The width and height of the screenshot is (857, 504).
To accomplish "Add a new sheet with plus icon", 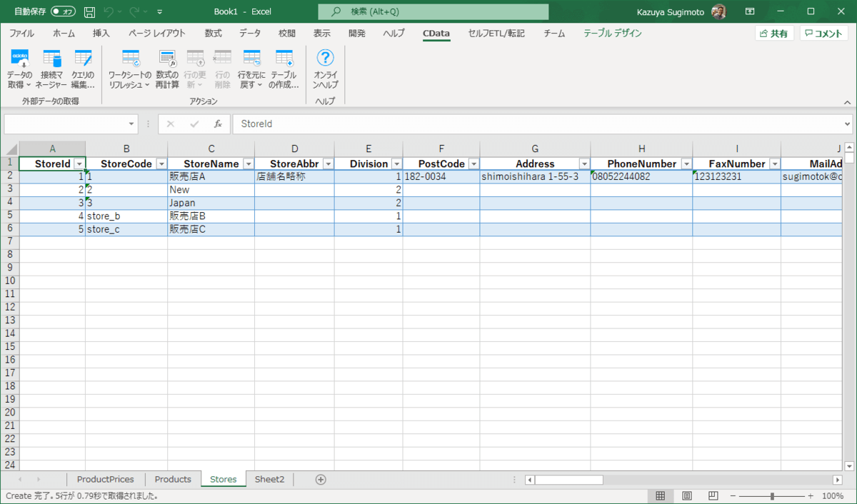I will [x=321, y=479].
